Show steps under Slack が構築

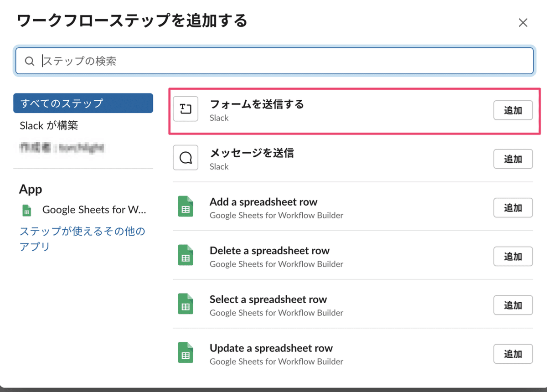coord(52,125)
